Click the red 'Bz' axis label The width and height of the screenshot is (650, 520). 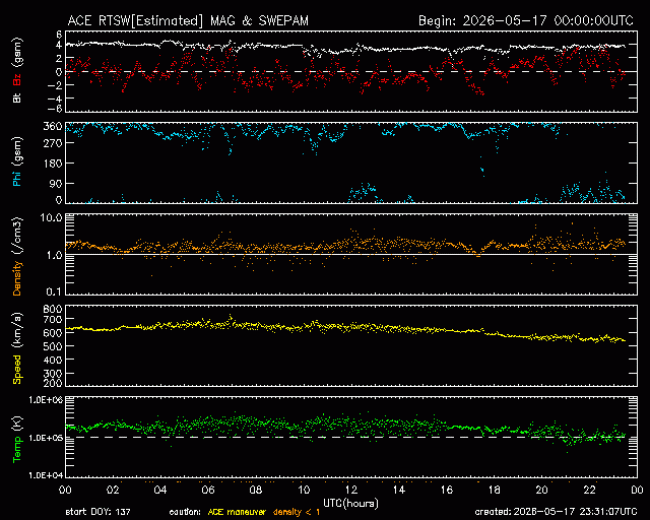point(17,80)
